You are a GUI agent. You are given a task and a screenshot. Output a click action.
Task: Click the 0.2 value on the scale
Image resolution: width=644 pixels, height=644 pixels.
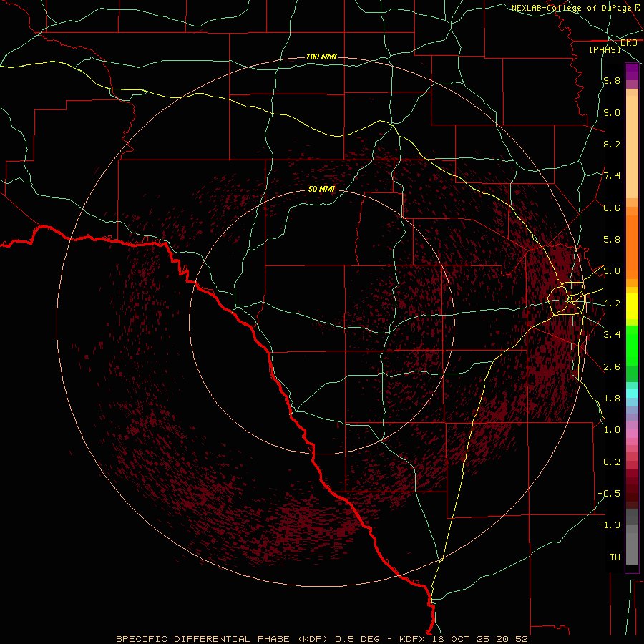(612, 462)
